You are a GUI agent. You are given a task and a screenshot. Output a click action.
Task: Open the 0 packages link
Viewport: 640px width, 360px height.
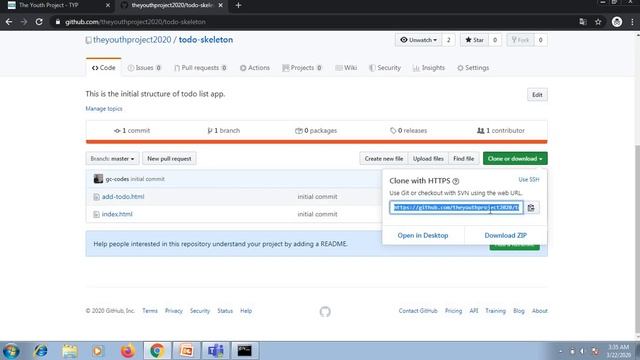pyautogui.click(x=316, y=131)
